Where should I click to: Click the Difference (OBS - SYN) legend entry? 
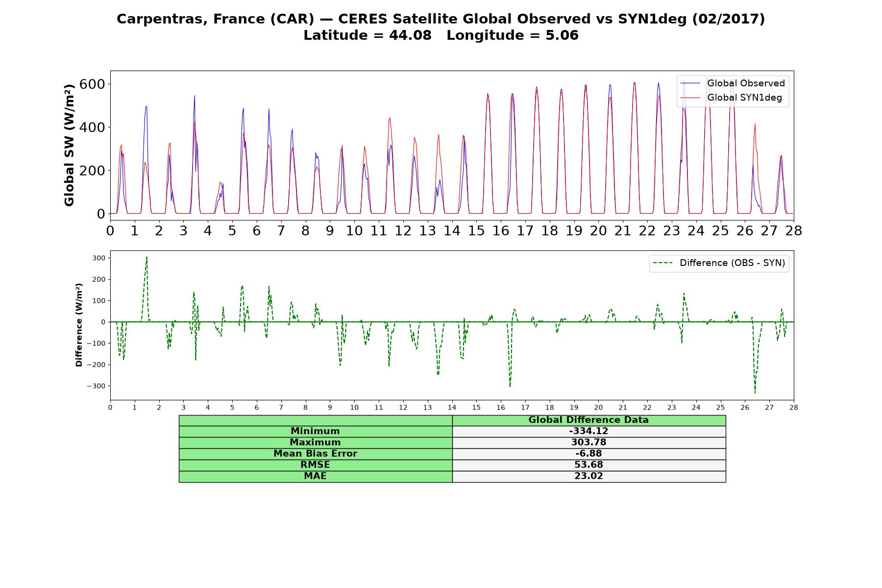(719, 263)
